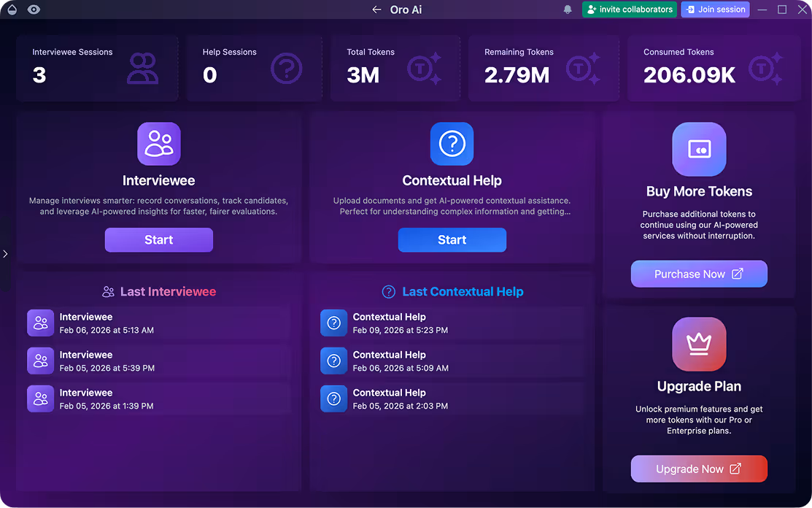Click the Remaining Tokens coin icon

coord(583,69)
